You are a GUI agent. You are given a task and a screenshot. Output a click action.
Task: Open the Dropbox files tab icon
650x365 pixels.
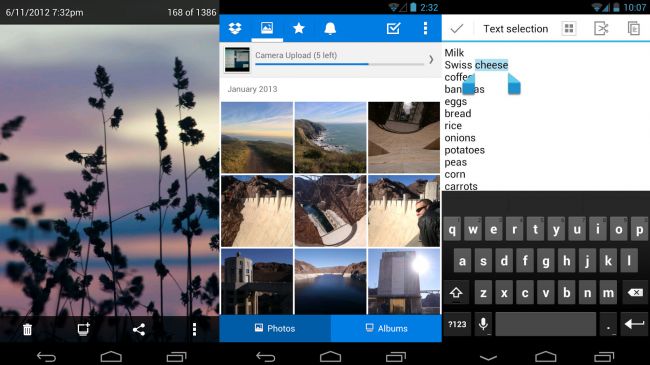[x=235, y=28]
